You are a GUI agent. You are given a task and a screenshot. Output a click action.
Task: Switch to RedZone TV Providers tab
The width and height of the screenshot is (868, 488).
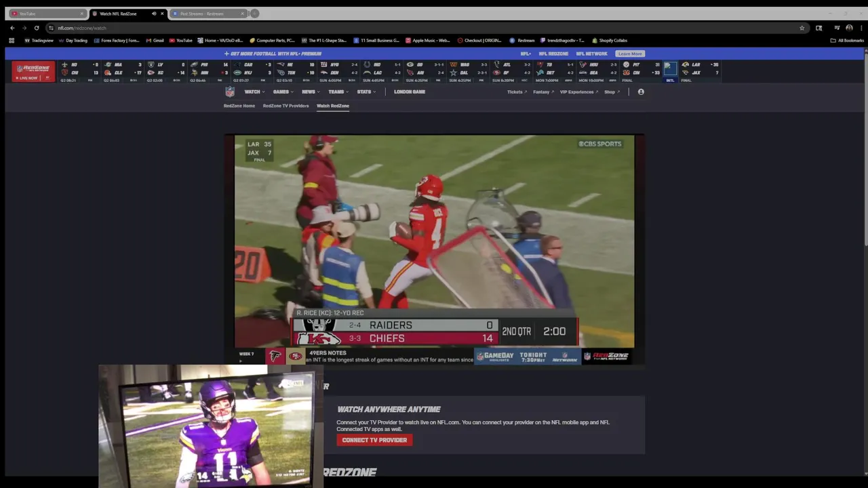click(285, 106)
